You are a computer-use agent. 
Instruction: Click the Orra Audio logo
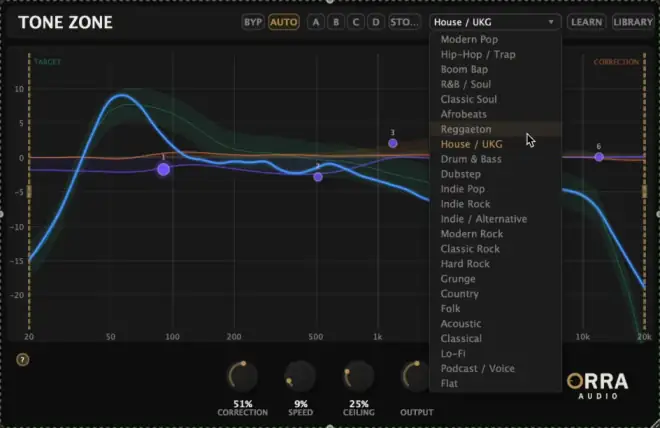(598, 385)
